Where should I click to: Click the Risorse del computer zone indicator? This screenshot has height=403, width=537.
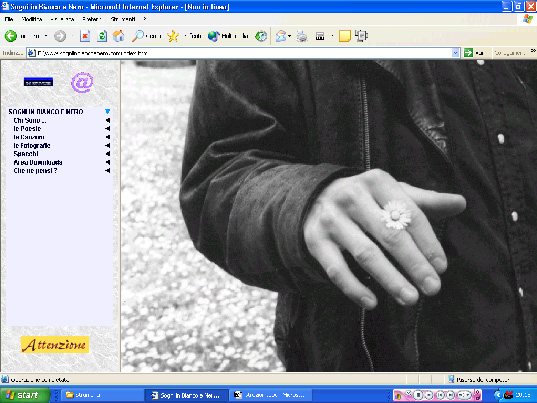479,379
